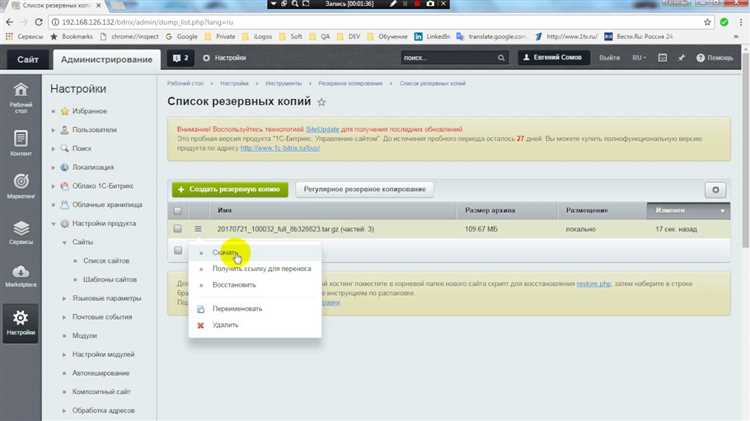The height and width of the screenshot is (421, 750).
Task: Collapse the Сайты node
Action: click(64, 242)
